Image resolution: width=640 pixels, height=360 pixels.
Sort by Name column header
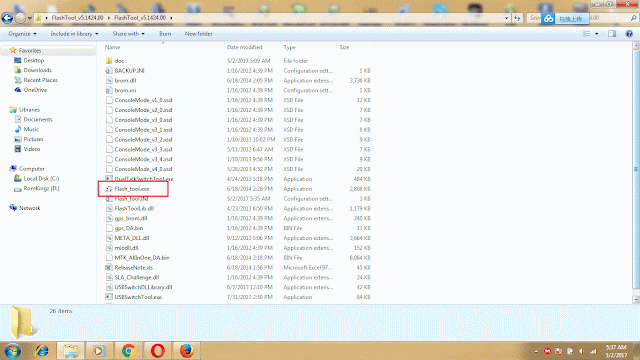click(x=112, y=47)
